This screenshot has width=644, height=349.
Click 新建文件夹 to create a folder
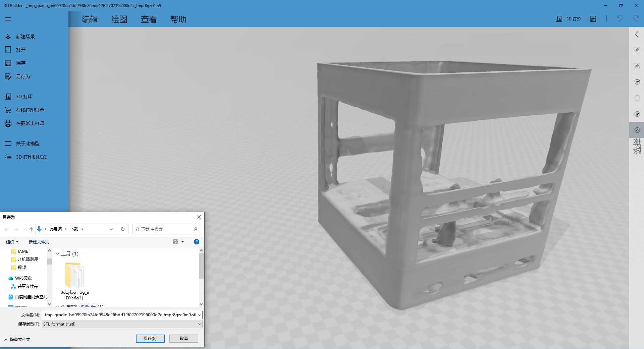tap(39, 242)
